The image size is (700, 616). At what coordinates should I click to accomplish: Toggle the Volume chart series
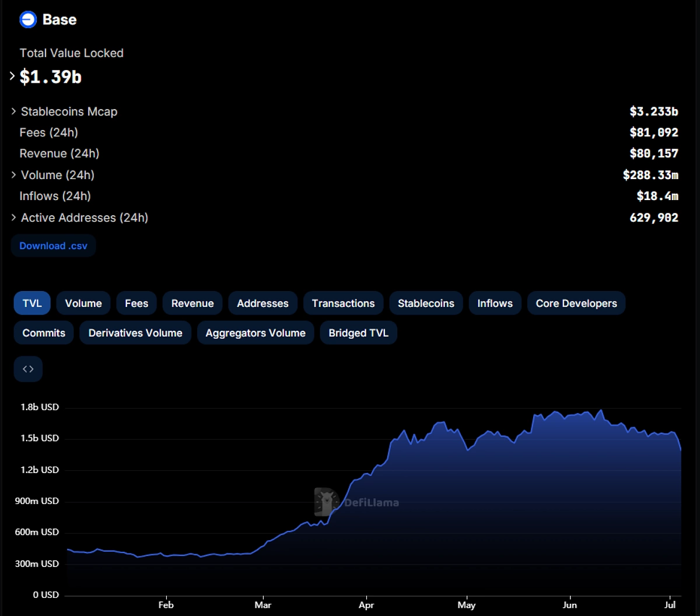pos(83,303)
